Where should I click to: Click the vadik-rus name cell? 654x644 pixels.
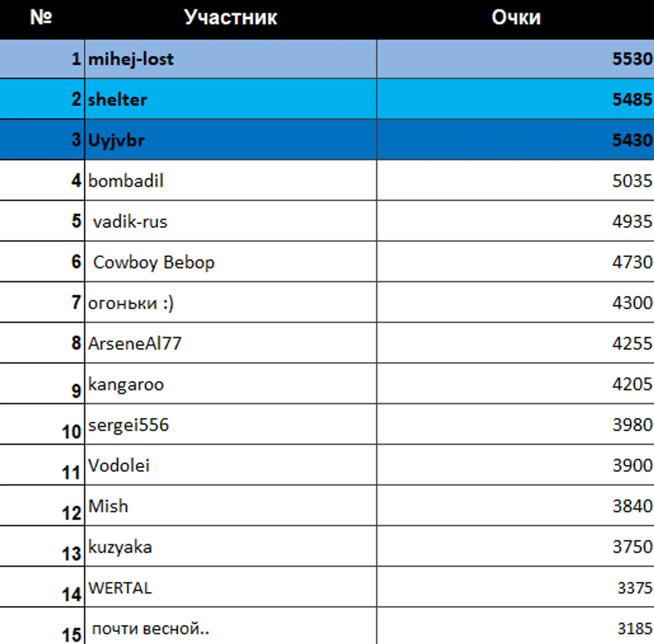130,222
